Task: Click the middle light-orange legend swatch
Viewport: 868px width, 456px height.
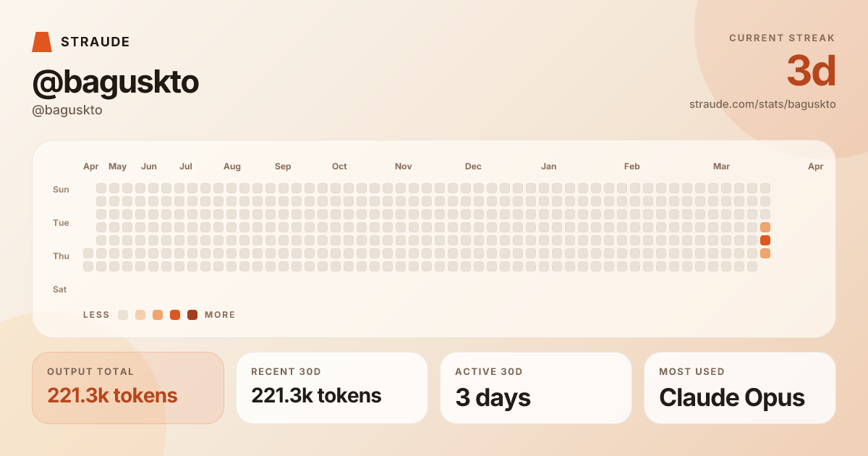Action: [158, 315]
